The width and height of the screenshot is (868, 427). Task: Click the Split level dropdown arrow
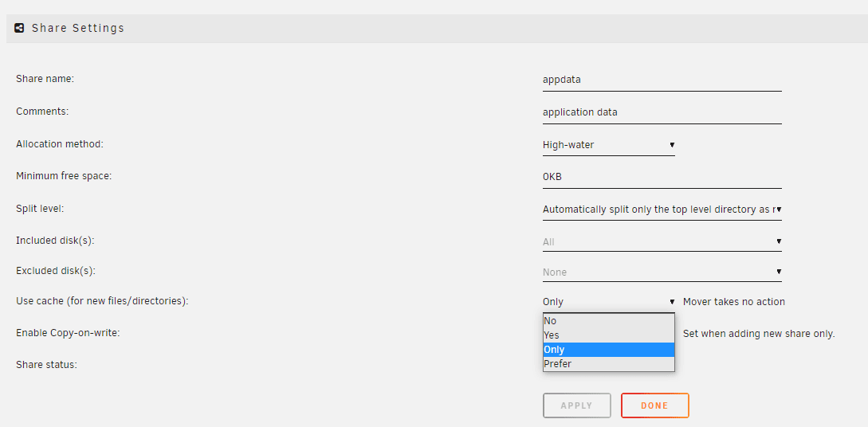coord(778,210)
